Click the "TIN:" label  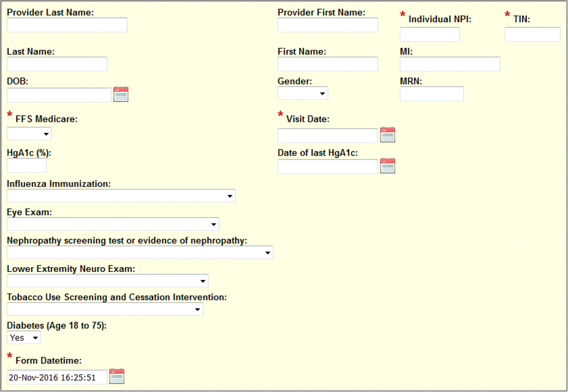pos(522,19)
